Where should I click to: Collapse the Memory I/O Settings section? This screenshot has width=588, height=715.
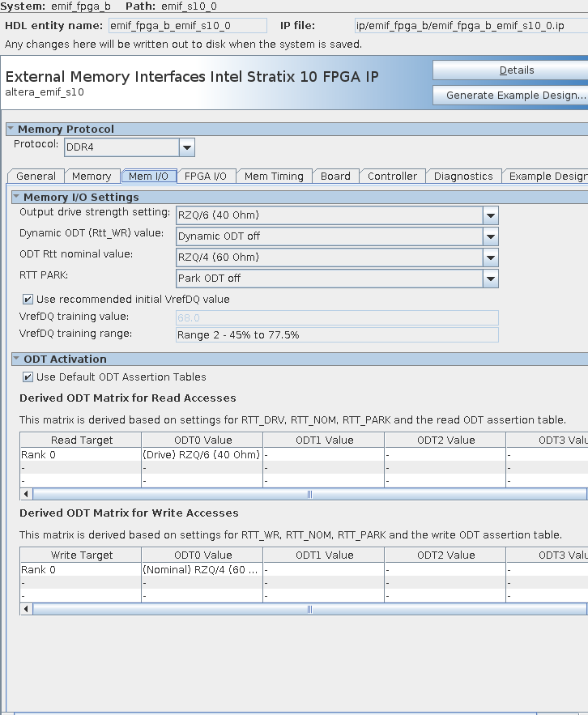click(16, 198)
